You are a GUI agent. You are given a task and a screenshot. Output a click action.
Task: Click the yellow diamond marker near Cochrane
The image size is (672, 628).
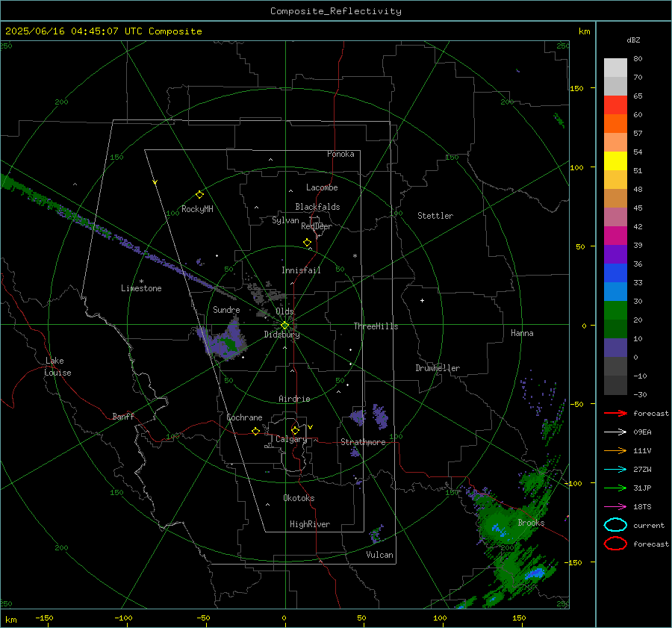[x=255, y=432]
